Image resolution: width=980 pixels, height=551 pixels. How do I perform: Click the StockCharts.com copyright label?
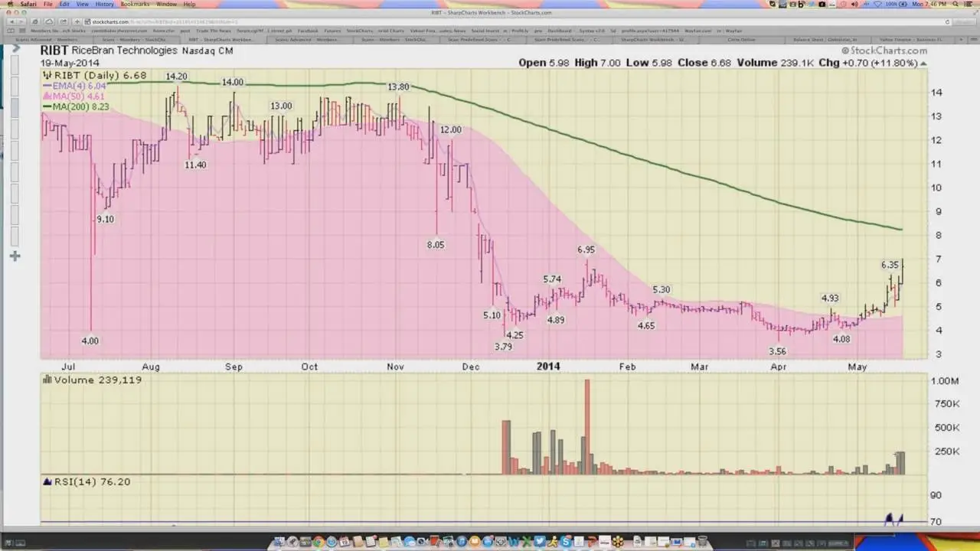coord(884,50)
